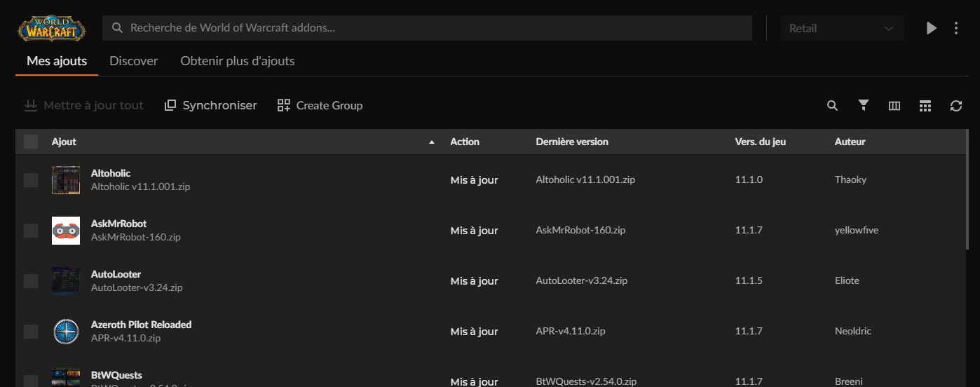Open the AskMrRobot addon name

click(119, 224)
